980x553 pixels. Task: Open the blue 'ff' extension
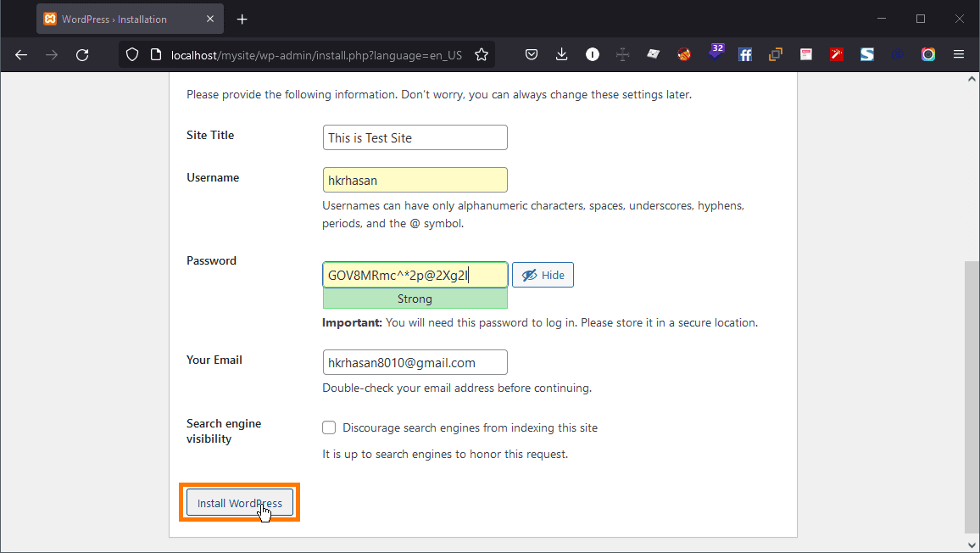click(x=745, y=55)
